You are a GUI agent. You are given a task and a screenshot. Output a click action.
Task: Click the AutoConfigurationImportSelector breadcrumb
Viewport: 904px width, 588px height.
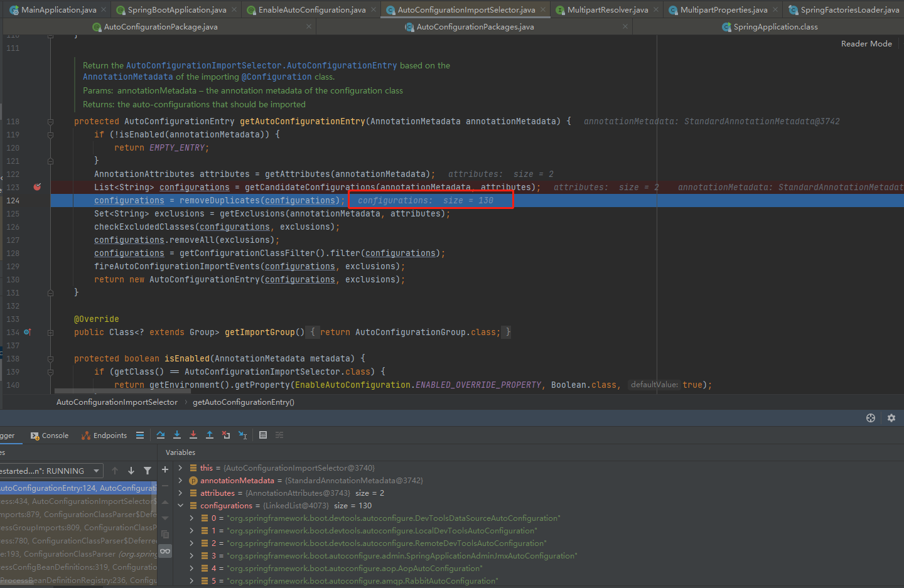click(x=117, y=402)
